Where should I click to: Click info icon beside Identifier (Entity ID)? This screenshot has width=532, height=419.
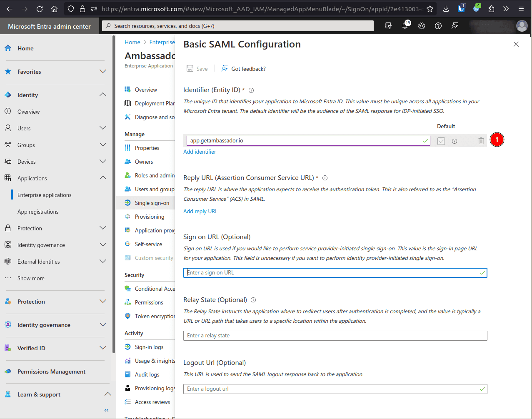coord(251,90)
